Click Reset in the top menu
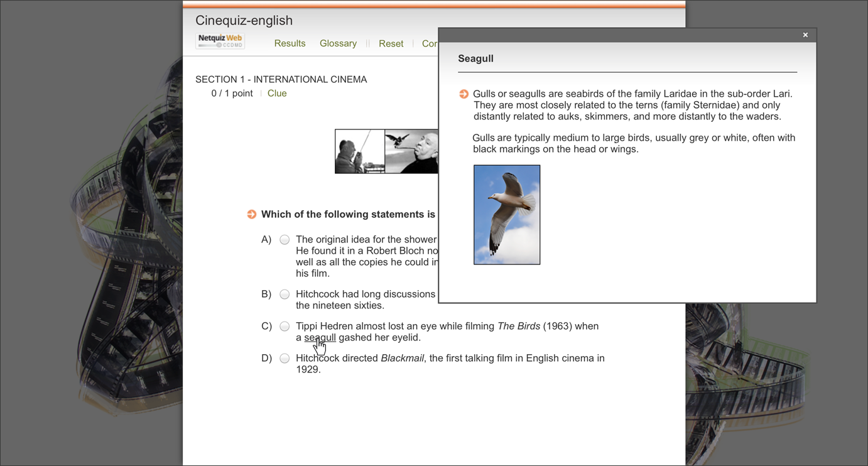The width and height of the screenshot is (868, 466). point(391,43)
